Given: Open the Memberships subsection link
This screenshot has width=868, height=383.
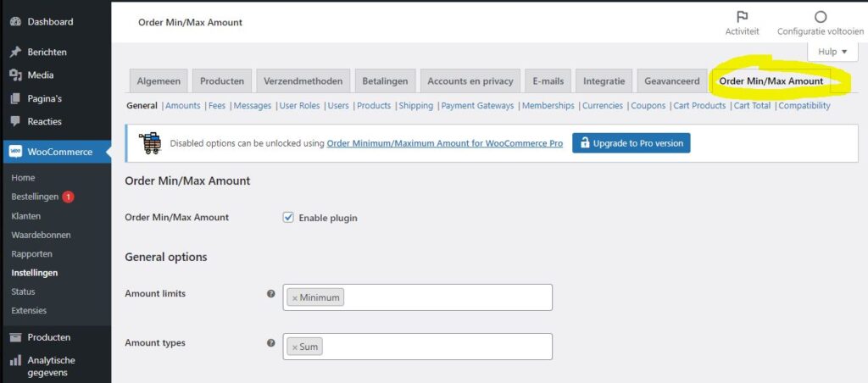Looking at the screenshot, I should tap(548, 106).
